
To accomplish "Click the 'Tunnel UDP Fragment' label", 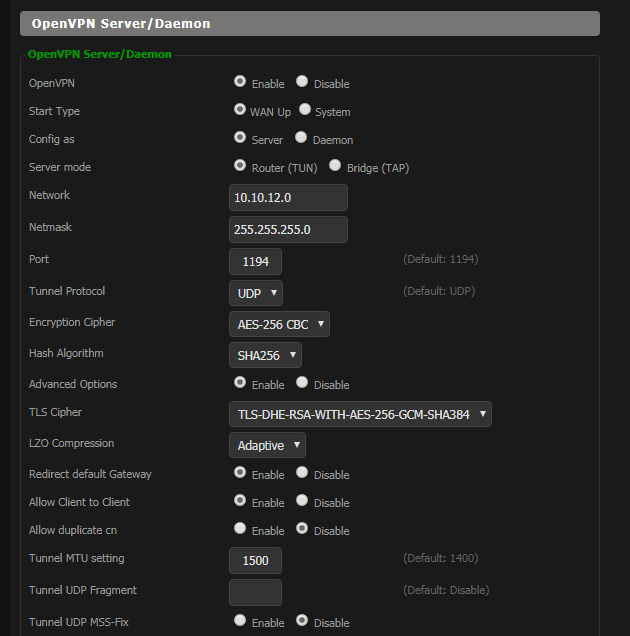I will tap(83, 590).
